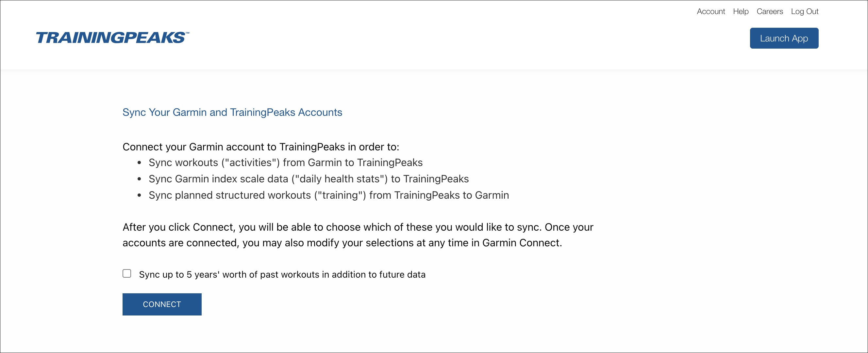Click the bullet dot before Garmin index scale

coord(139,179)
